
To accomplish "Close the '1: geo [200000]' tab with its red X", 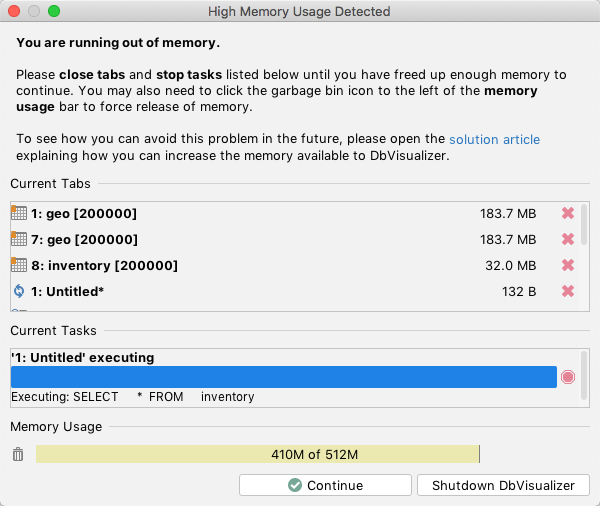I will coord(568,213).
